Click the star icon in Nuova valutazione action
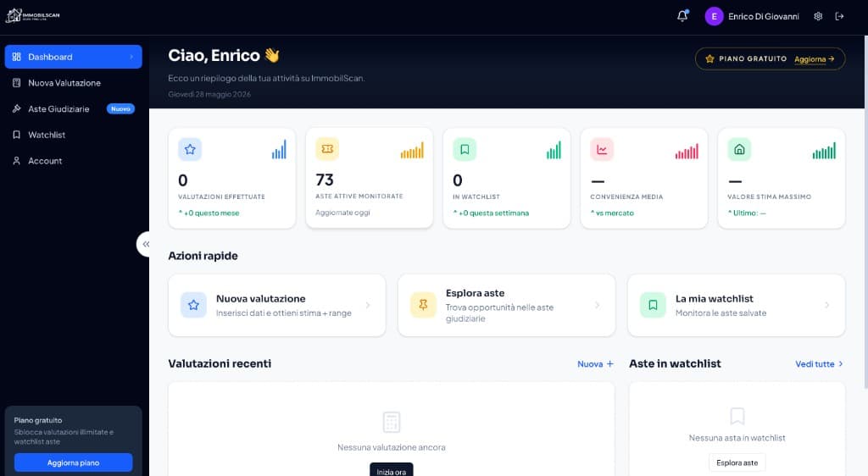The image size is (868, 476). tap(193, 305)
